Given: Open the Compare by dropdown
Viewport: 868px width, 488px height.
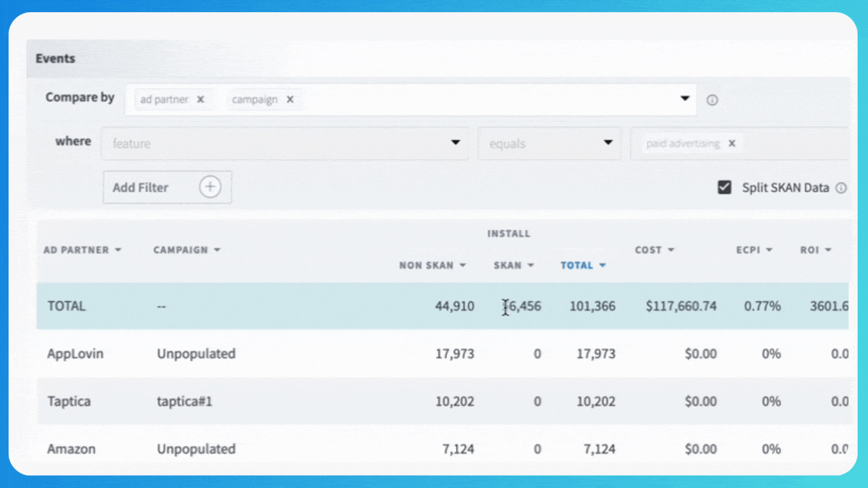Looking at the screenshot, I should click(685, 99).
